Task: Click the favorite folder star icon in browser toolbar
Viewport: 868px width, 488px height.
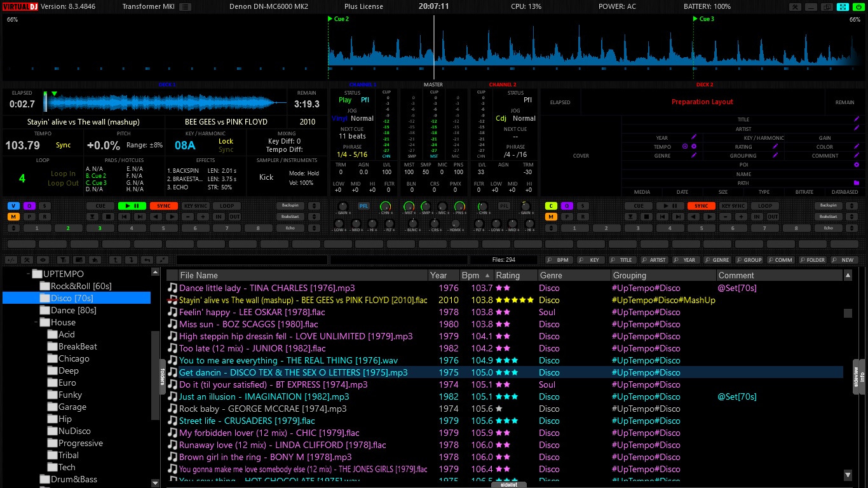Action: pos(94,260)
